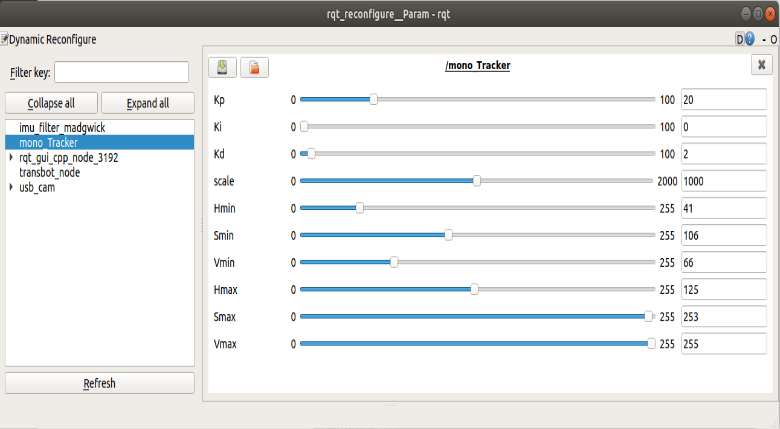Screen dimensions: 780x429
Task: Click the save configuration to file icon
Action: tap(222, 67)
